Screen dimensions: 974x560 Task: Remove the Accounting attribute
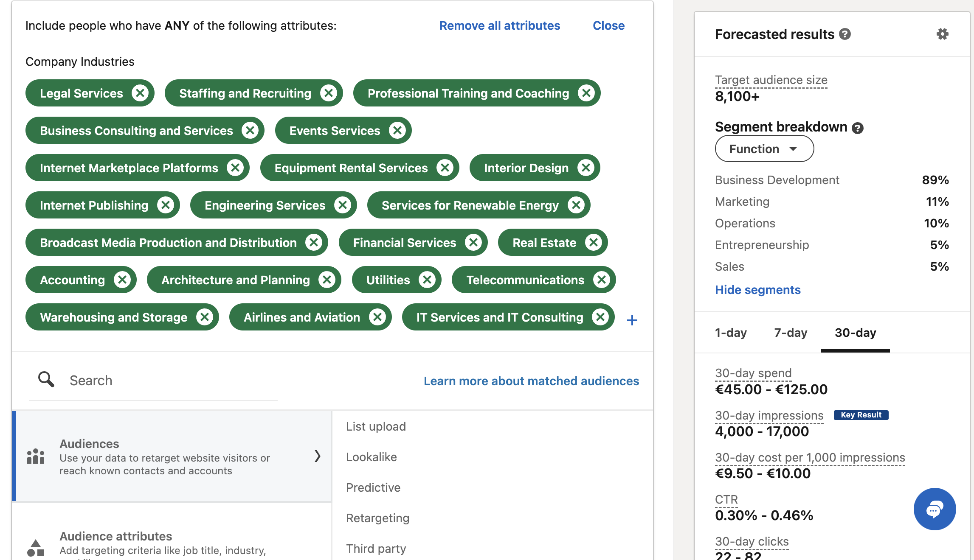click(122, 280)
